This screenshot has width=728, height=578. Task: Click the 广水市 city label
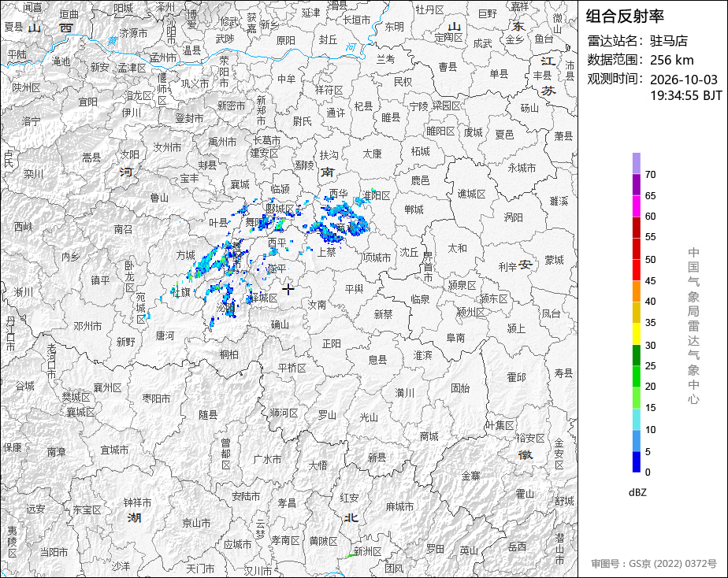click(x=267, y=459)
